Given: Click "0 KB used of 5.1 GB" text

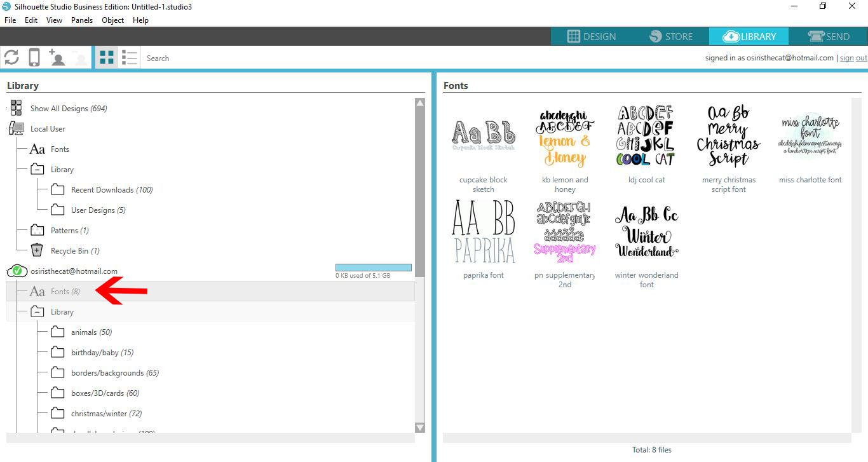Looking at the screenshot, I should 363,276.
